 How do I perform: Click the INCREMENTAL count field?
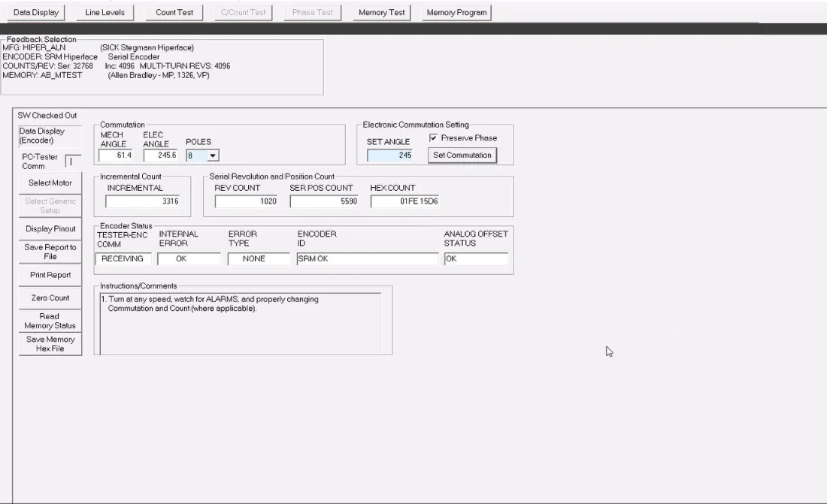142,201
